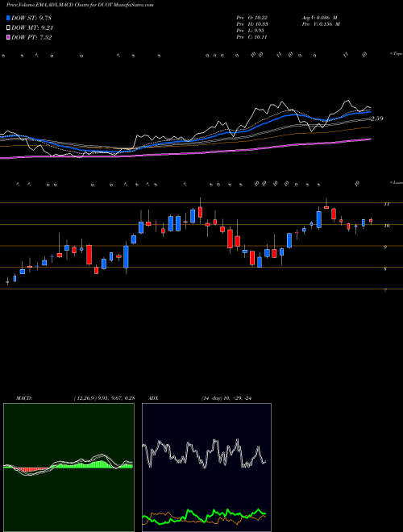Click the '<-Lows' label
403x532 pixels.
(396, 182)
